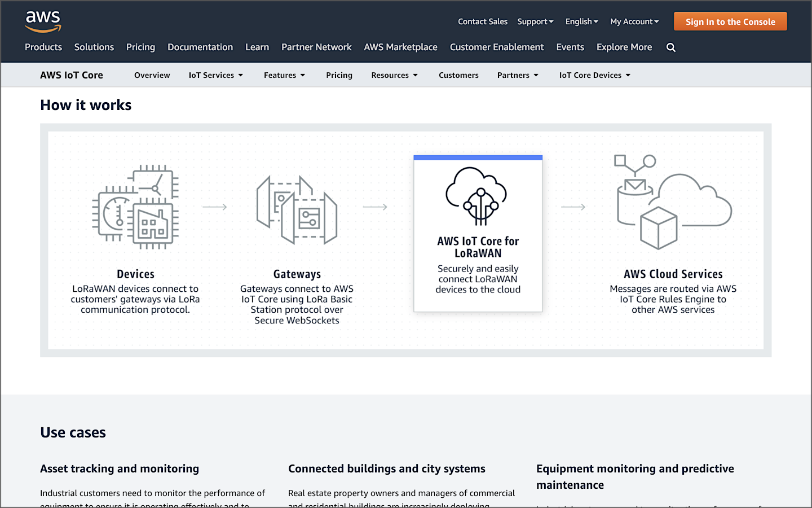Open the Products menu
Viewport: 812px width, 508px height.
coord(43,47)
